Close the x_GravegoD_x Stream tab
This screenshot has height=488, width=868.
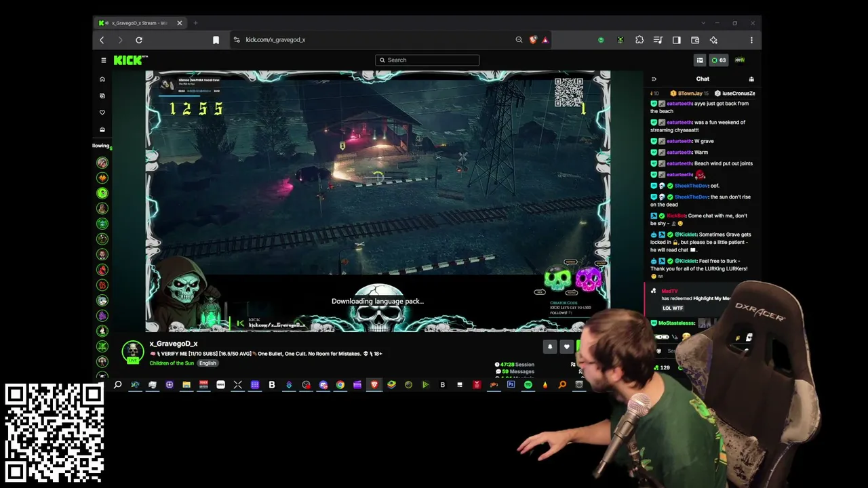coord(179,23)
